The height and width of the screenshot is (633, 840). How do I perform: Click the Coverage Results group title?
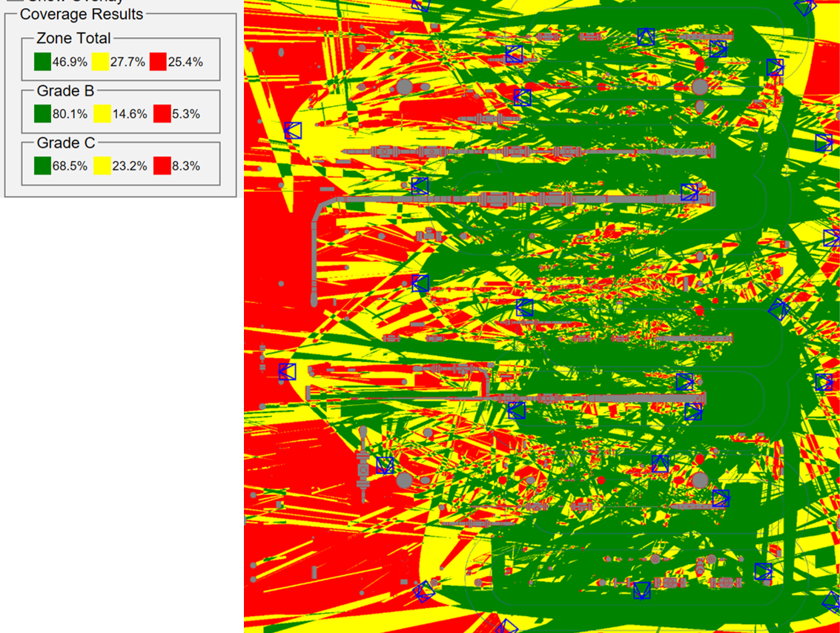[82, 15]
